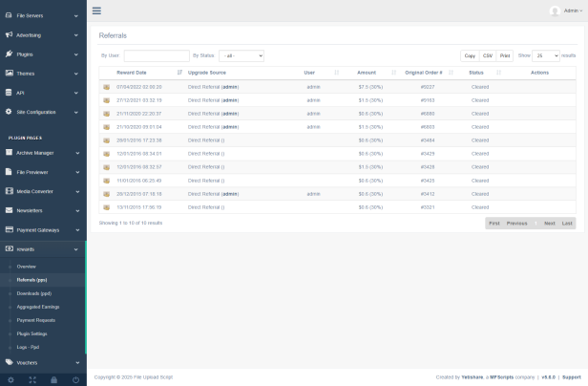588x386 pixels.
Task: Click the By User input field
Action: pos(157,55)
